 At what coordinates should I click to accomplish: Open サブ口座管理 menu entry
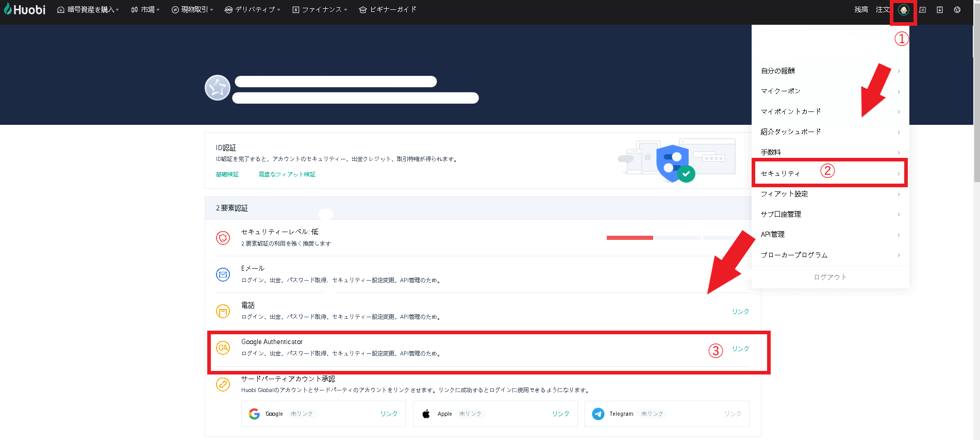tap(830, 214)
